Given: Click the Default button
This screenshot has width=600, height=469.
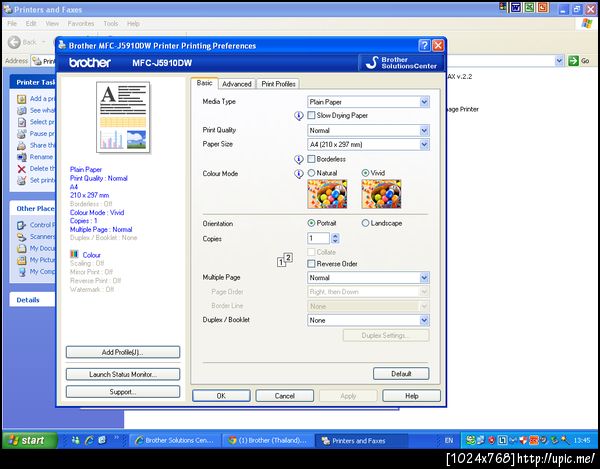Looking at the screenshot, I should pyautogui.click(x=401, y=374).
